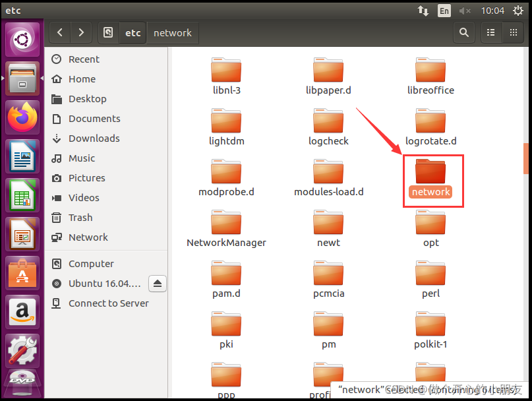The height and width of the screenshot is (401, 532).
Task: Select the perl folder
Action: tap(430, 279)
